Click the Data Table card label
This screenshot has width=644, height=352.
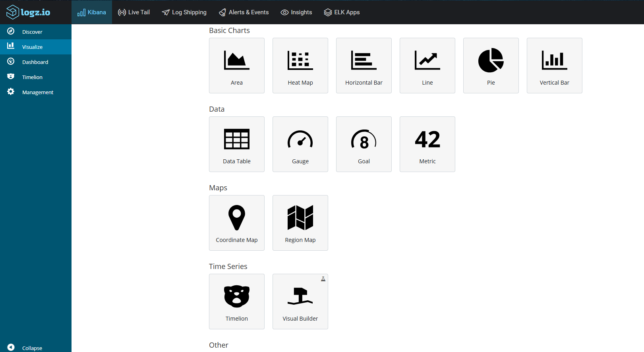point(237,161)
